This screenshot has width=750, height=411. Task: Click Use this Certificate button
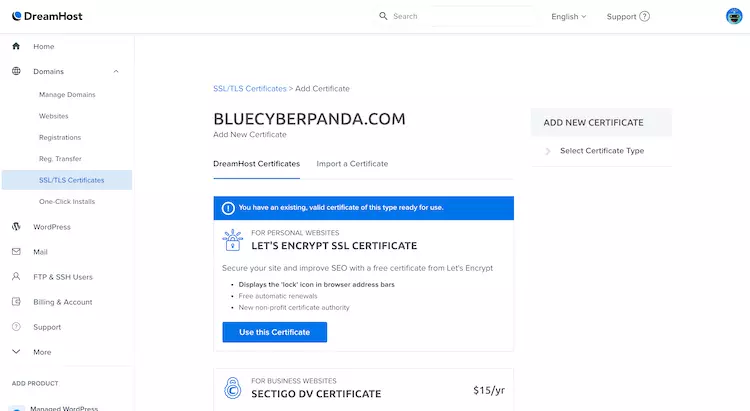coord(275,332)
